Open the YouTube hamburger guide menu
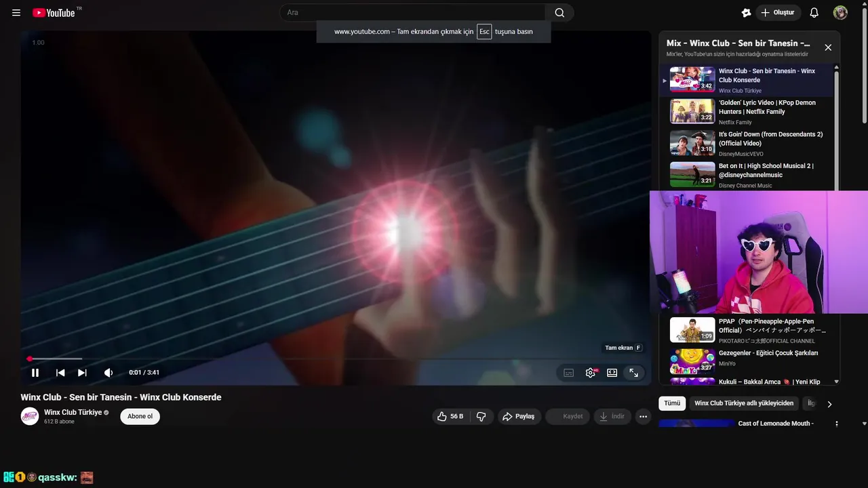This screenshot has height=488, width=868. [16, 13]
